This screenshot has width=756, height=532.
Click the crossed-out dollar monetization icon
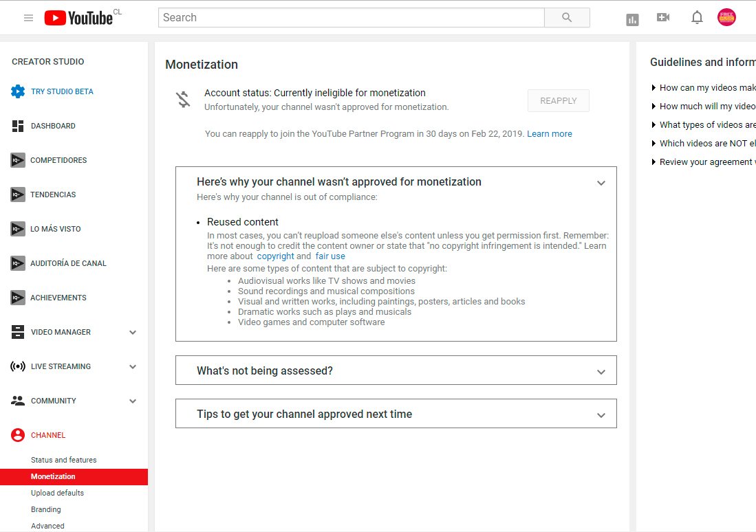(183, 100)
